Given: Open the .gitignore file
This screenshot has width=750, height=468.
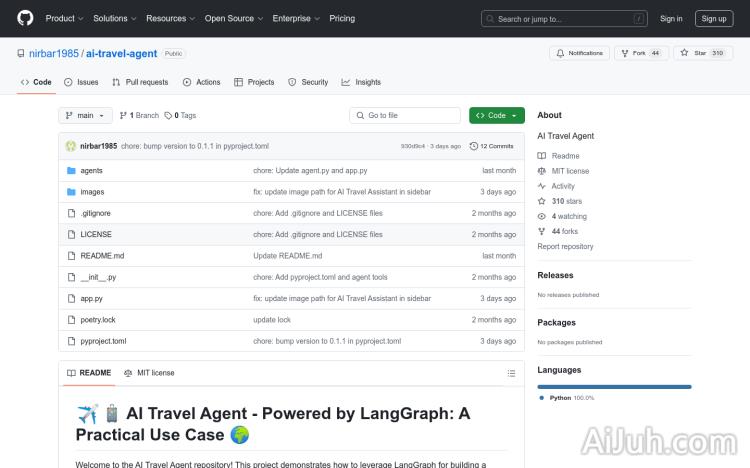Looking at the screenshot, I should [95, 213].
